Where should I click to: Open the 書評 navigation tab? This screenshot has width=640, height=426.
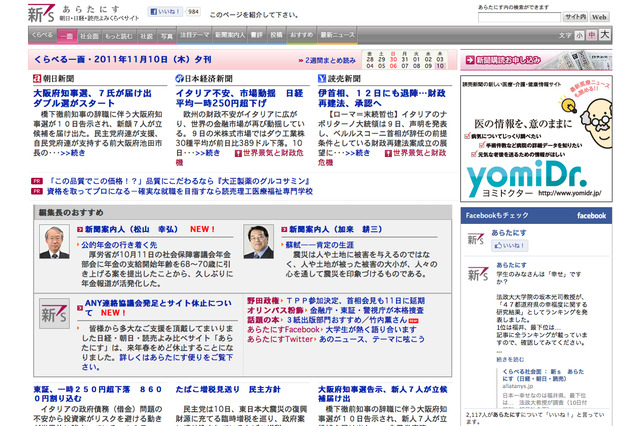coord(257,35)
